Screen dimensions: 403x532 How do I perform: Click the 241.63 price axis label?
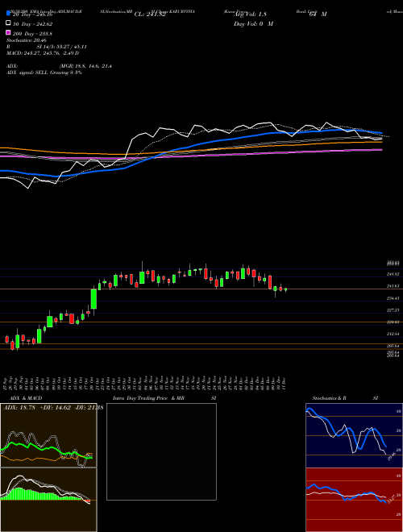tap(393, 286)
